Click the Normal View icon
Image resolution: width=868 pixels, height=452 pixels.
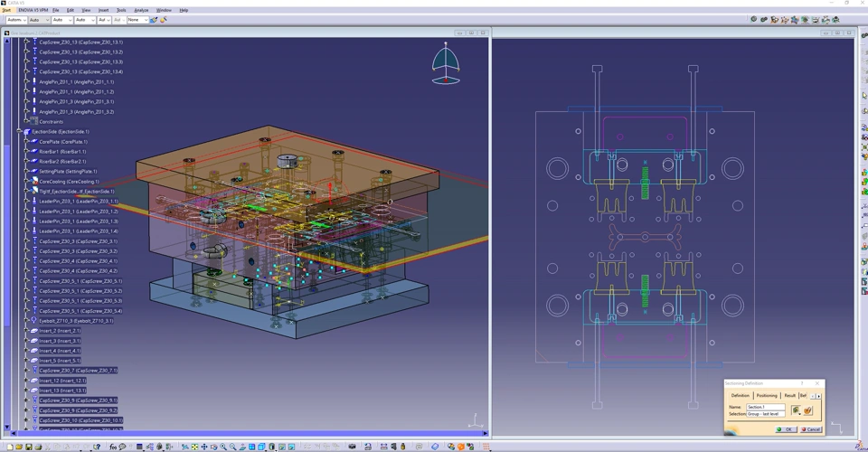point(242,447)
